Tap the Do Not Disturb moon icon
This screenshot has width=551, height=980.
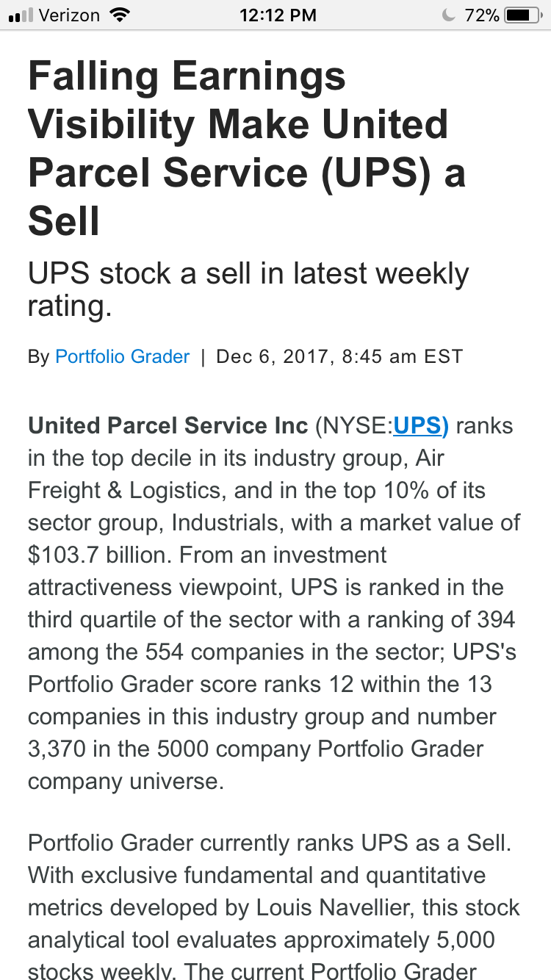coord(450,15)
